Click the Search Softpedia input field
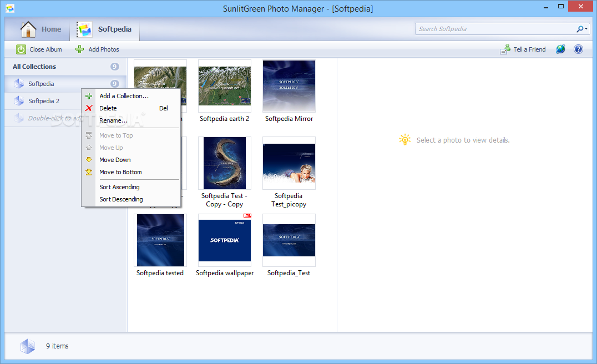This screenshot has height=364, width=597. pos(495,29)
